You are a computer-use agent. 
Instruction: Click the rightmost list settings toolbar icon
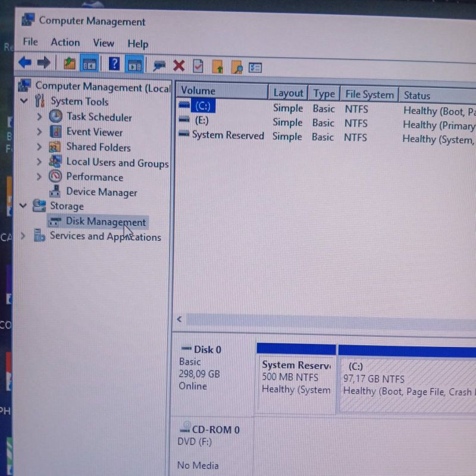pos(255,68)
